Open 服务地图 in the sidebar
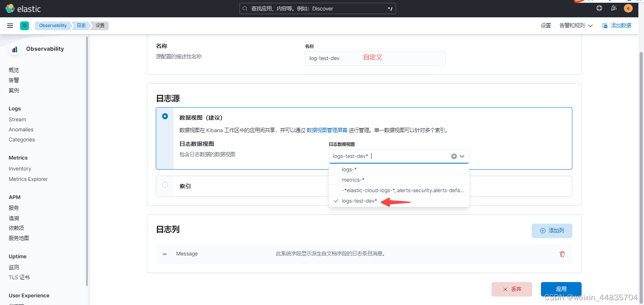Screen dimensions: 644x305 point(19,238)
